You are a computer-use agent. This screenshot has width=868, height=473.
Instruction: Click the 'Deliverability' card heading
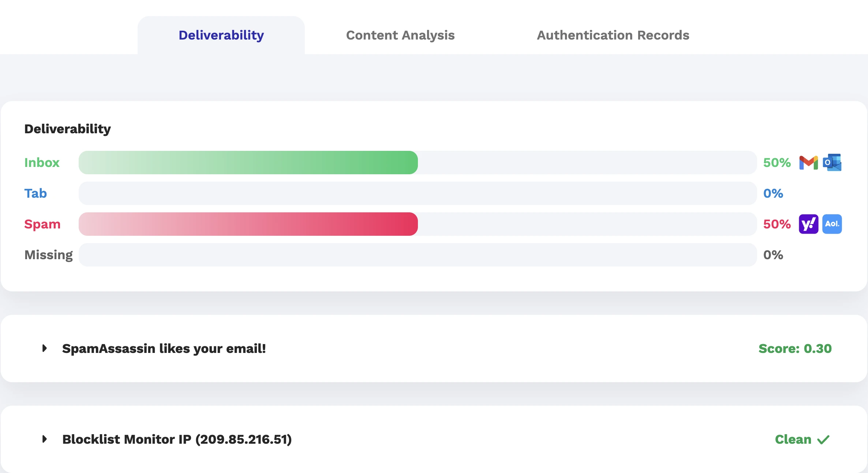click(x=68, y=129)
